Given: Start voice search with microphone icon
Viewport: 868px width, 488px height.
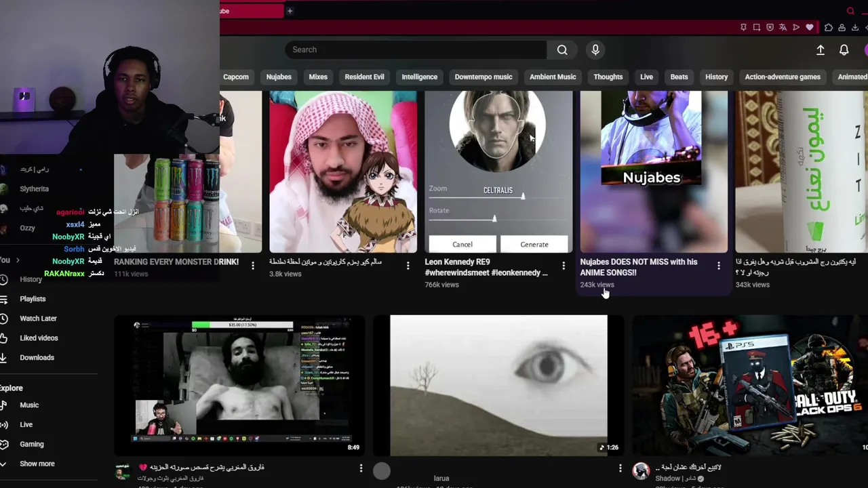Looking at the screenshot, I should (595, 49).
